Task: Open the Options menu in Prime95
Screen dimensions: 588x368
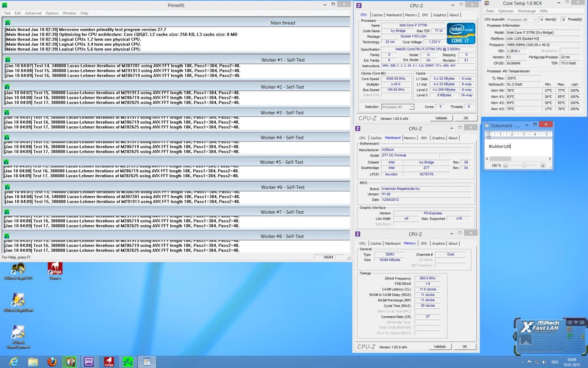Action: point(52,13)
